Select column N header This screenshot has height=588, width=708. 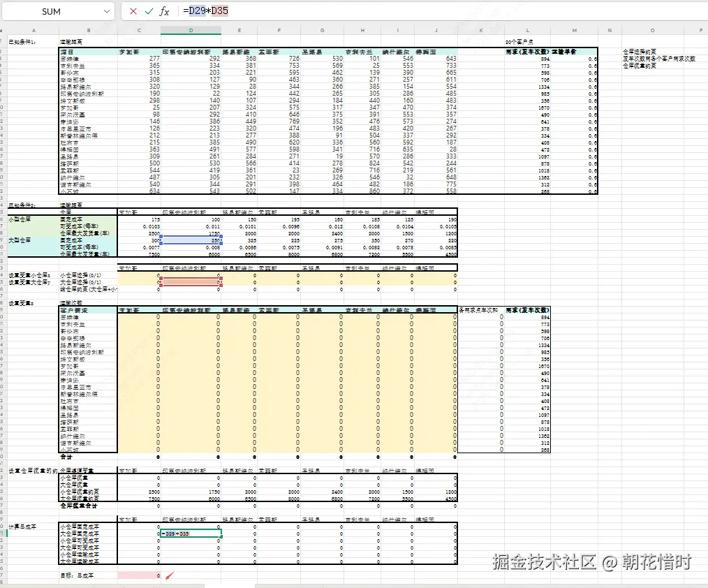coord(610,30)
